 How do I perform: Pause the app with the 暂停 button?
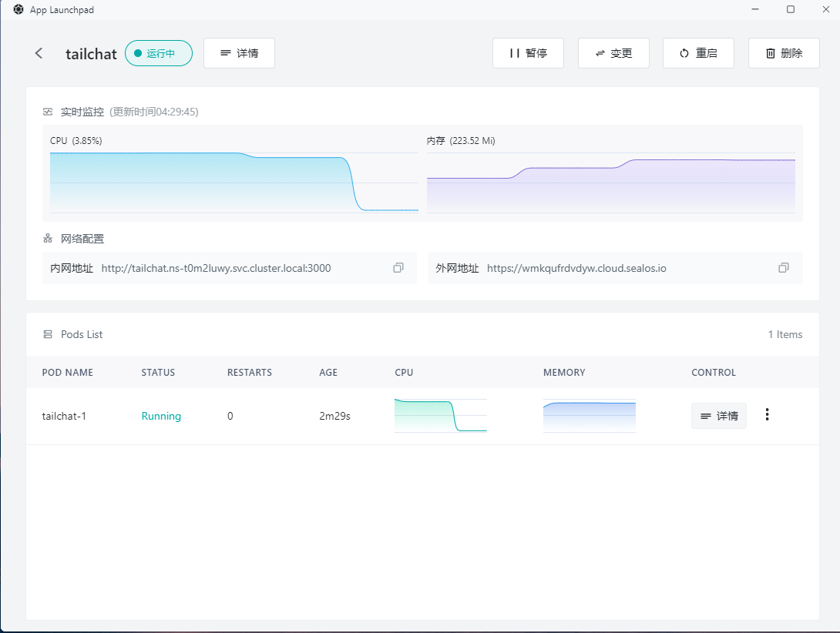tap(528, 53)
